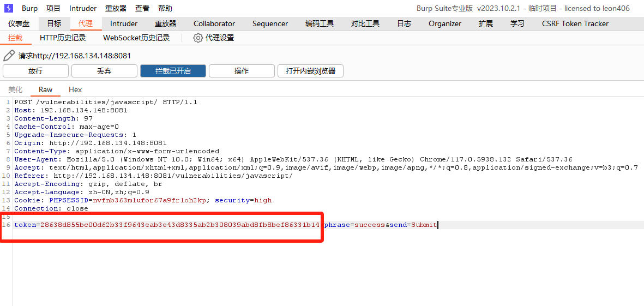Open the Burp menu
The image size is (644, 306).
(29, 8)
